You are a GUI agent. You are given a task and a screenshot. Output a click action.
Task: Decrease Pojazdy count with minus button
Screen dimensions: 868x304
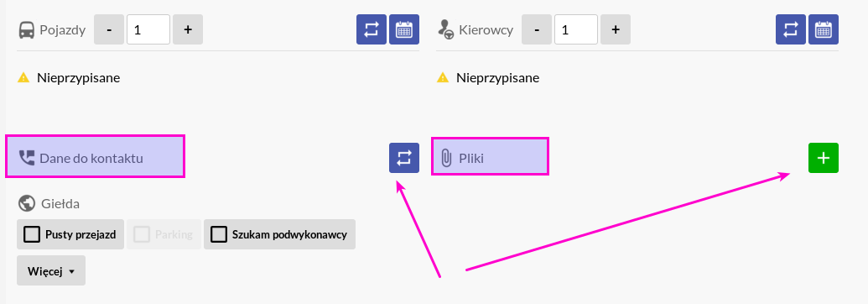pyautogui.click(x=109, y=29)
